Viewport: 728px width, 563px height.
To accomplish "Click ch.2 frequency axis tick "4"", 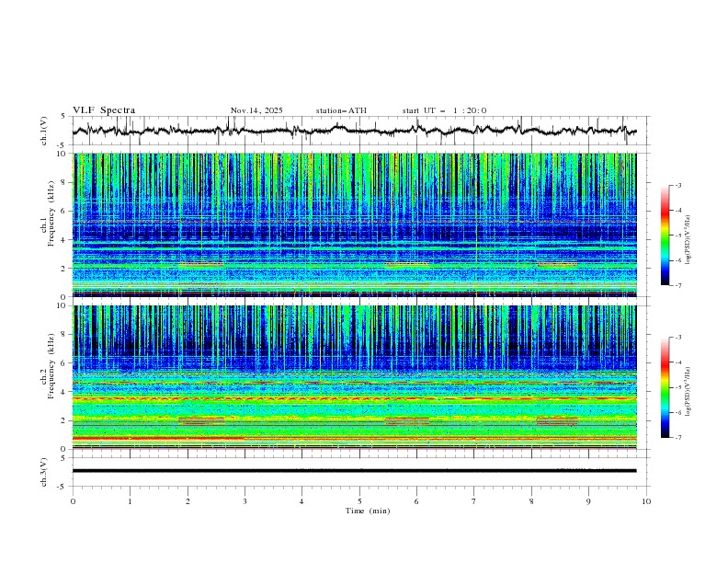I will 65,392.
